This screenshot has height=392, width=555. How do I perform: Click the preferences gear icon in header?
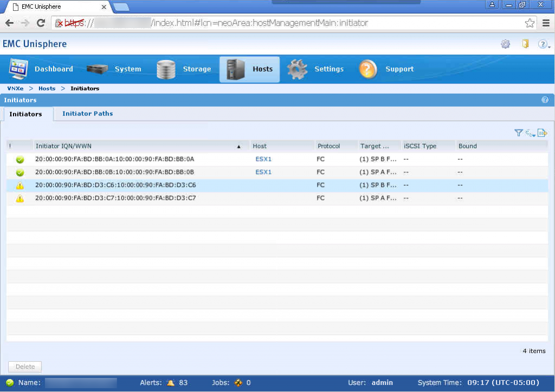click(x=505, y=44)
